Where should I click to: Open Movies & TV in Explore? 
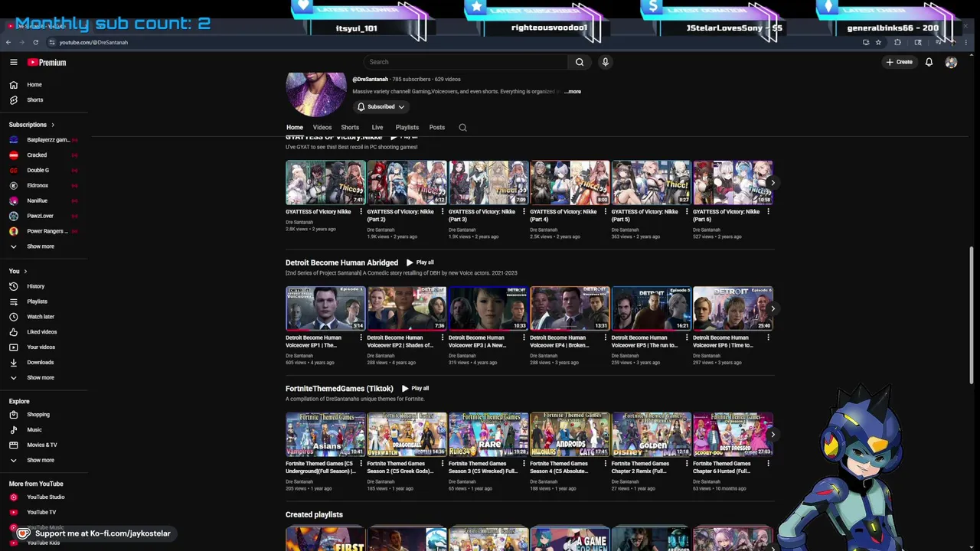pyautogui.click(x=41, y=445)
